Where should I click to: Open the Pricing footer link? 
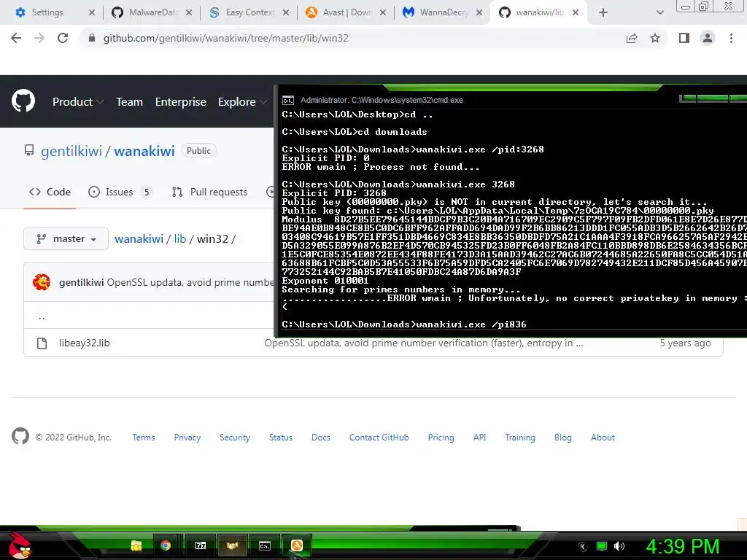[441, 437]
